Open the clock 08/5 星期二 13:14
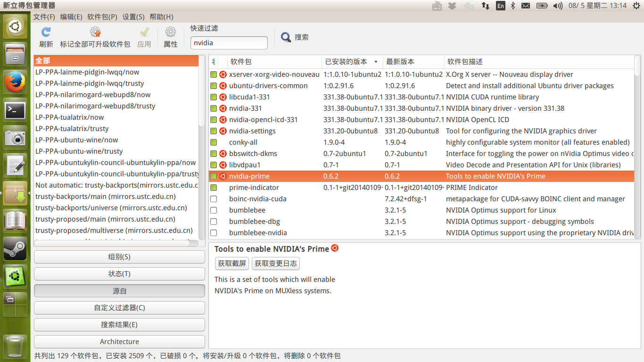644x362 pixels. coord(598,6)
